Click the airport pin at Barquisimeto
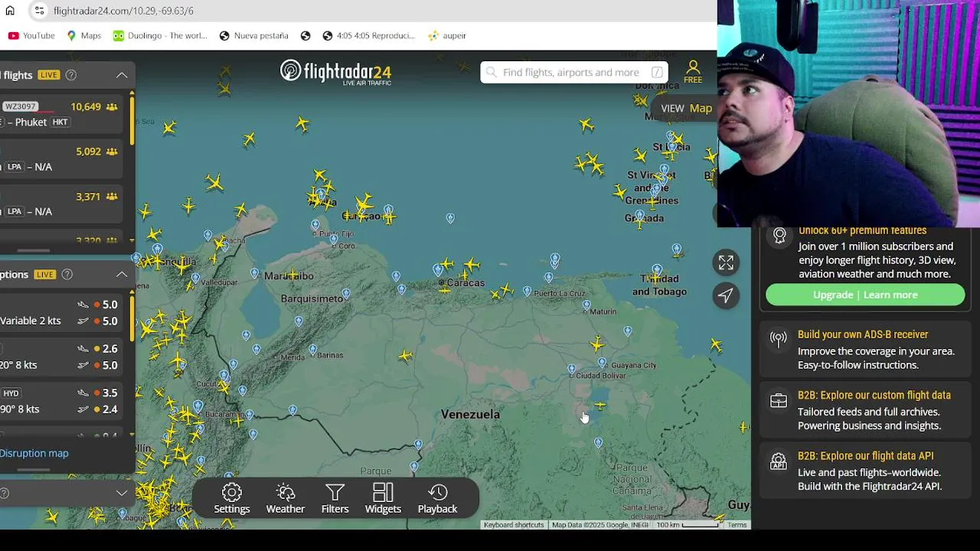The image size is (980, 551). point(346,293)
